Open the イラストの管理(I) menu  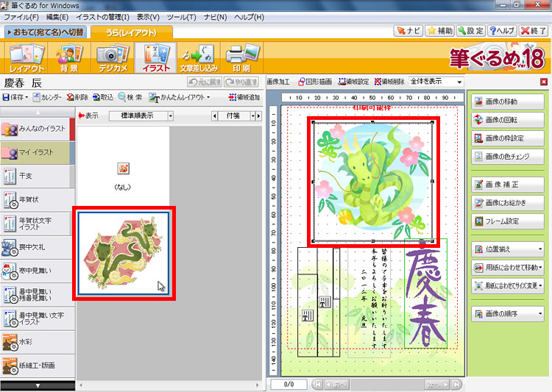click(102, 17)
